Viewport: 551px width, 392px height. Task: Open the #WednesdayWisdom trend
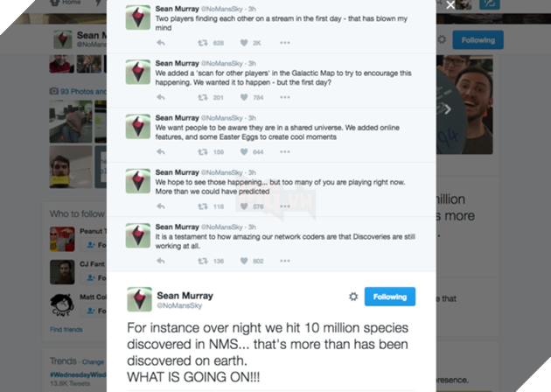[80, 373]
